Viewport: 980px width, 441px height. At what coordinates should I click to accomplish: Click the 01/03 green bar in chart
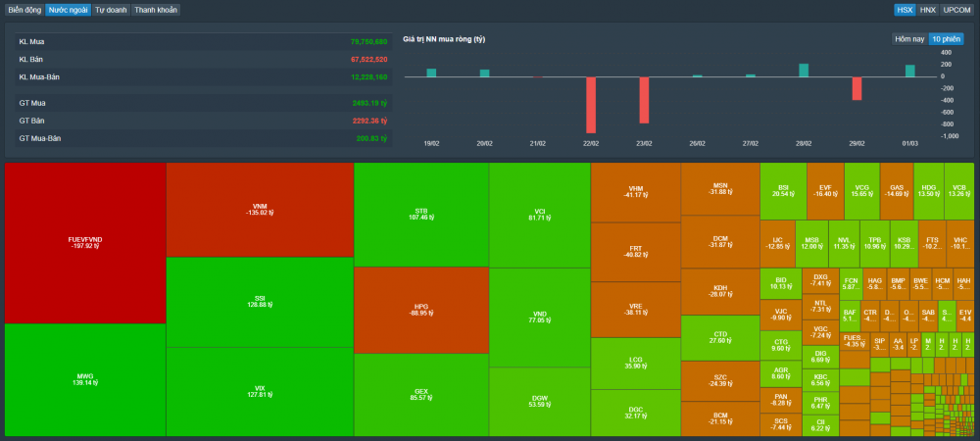[910, 71]
